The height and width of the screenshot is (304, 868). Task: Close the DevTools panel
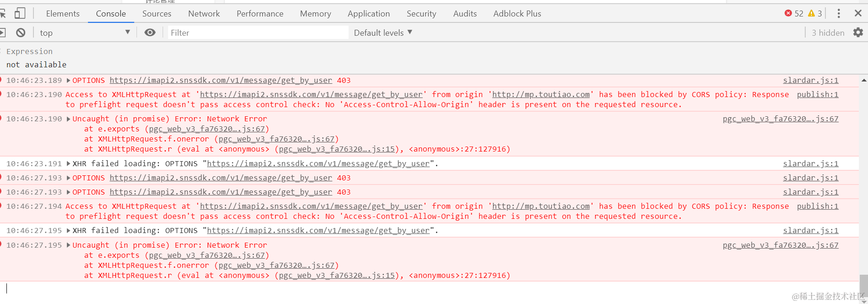click(x=858, y=13)
